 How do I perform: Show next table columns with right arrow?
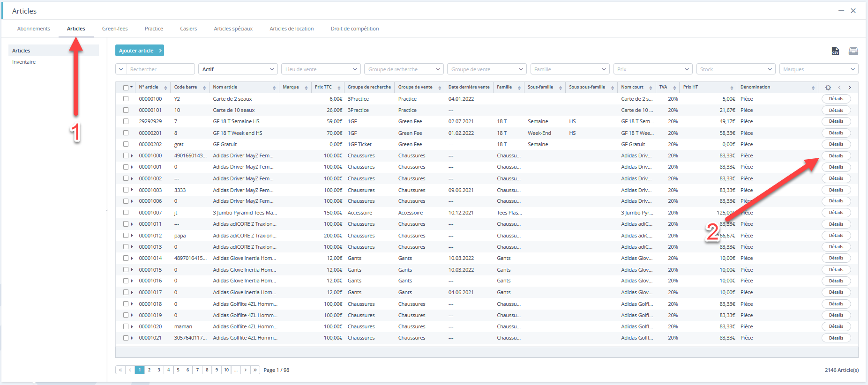pos(850,88)
